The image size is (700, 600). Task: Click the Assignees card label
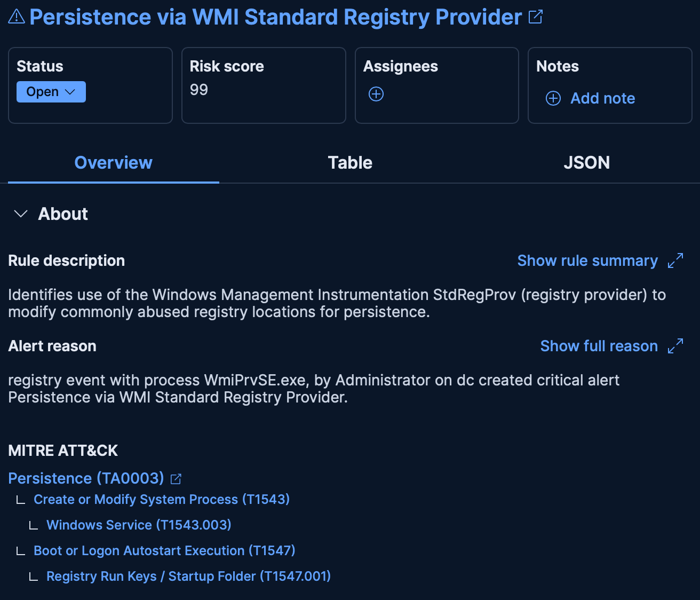401,66
